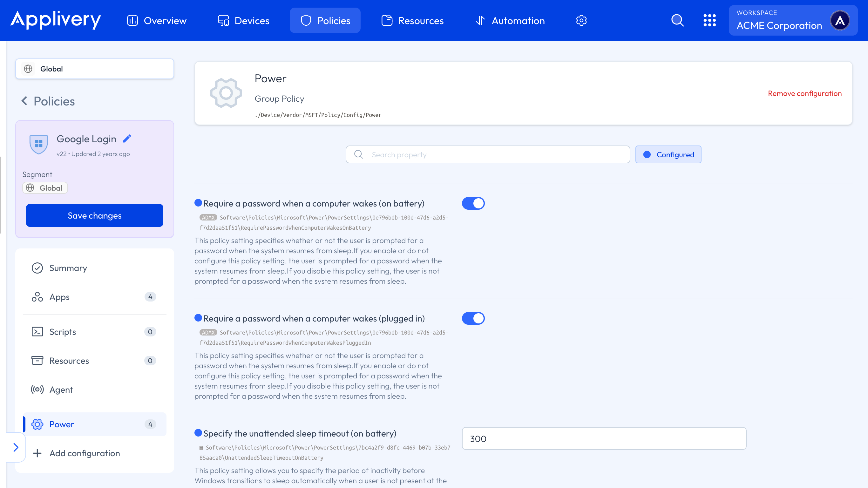Click the pencil icon to rename Google Login
Image resolution: width=868 pixels, height=488 pixels.
coord(127,139)
